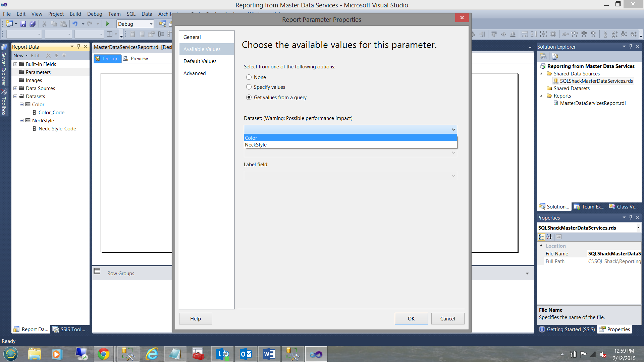
Task: Select the Specify values radio button
Action: tap(249, 87)
